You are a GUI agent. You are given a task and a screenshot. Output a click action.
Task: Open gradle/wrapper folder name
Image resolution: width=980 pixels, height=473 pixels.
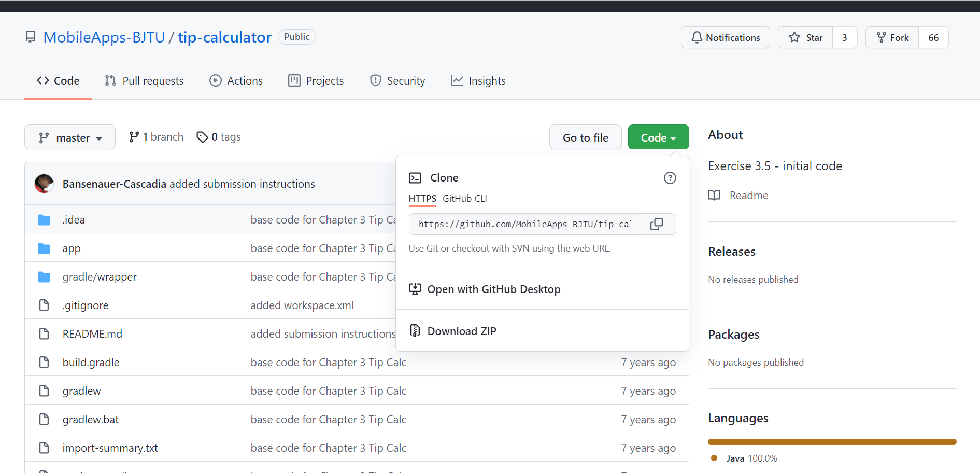[100, 277]
